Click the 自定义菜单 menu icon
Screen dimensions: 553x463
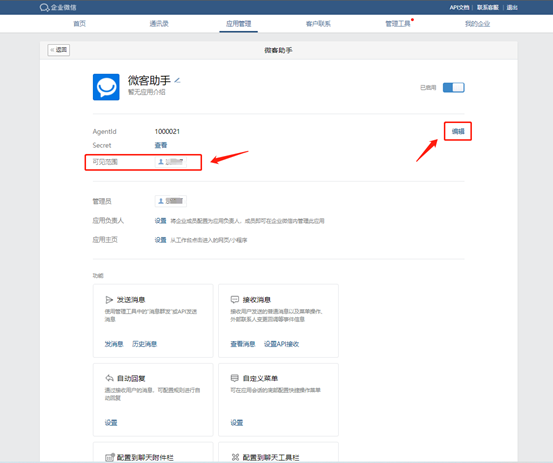(x=235, y=378)
